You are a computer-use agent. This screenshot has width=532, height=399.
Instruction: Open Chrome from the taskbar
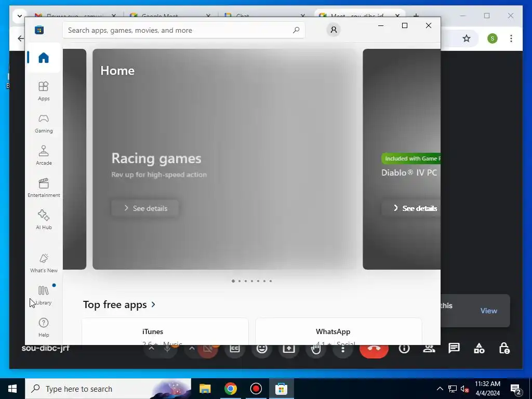[x=230, y=389]
